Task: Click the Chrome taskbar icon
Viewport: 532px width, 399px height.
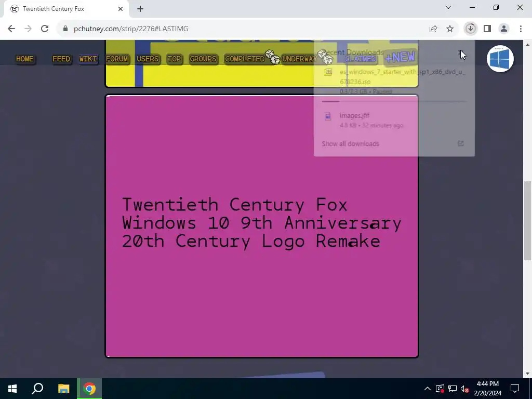Action: coord(89,389)
